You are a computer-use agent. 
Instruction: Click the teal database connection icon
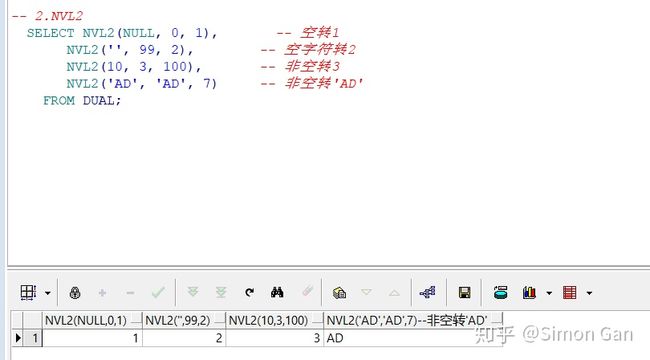point(501,292)
